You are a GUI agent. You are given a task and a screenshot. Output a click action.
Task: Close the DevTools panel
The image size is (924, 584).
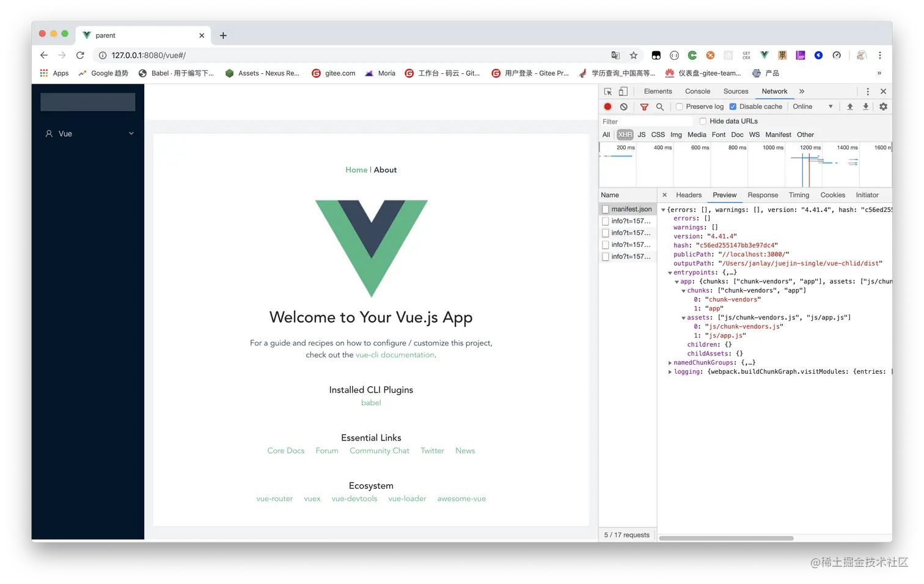[x=883, y=92]
